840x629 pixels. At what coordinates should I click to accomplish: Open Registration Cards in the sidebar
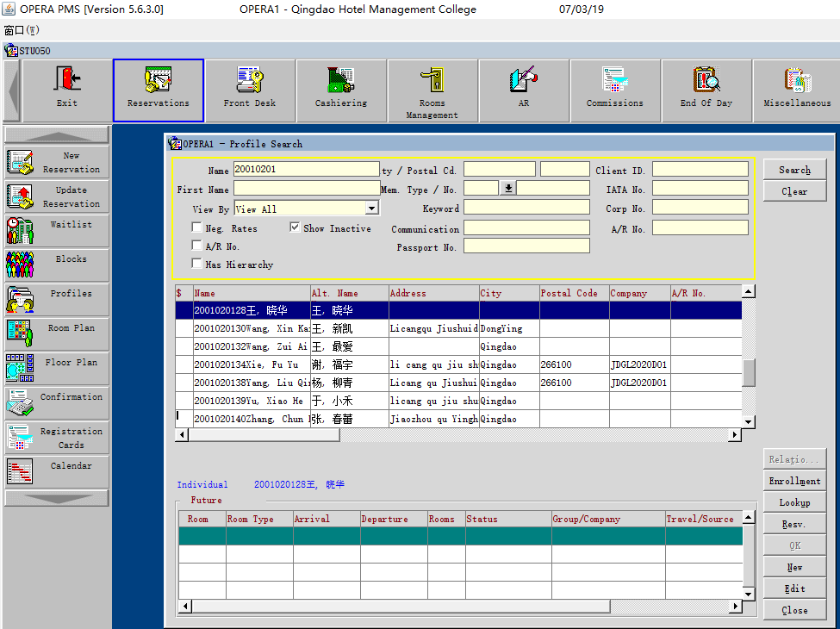pos(57,438)
